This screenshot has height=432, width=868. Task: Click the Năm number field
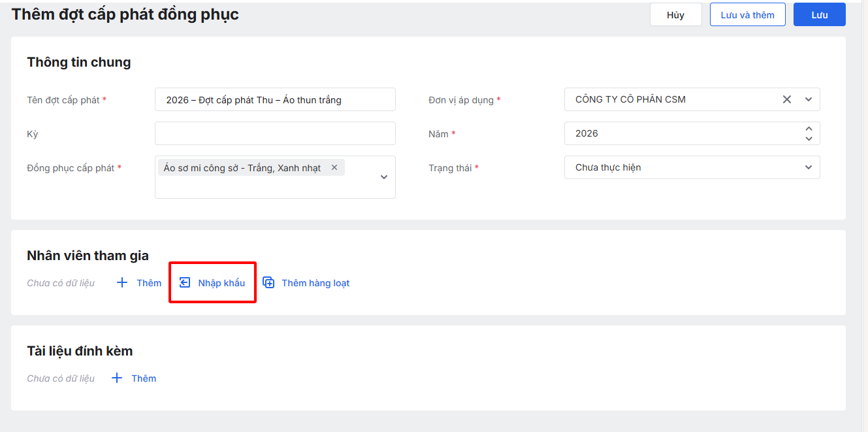click(679, 133)
